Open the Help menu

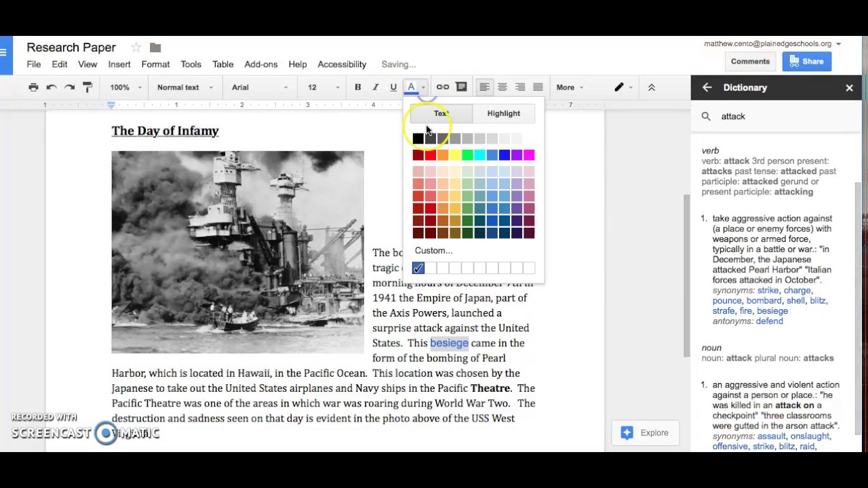point(298,64)
